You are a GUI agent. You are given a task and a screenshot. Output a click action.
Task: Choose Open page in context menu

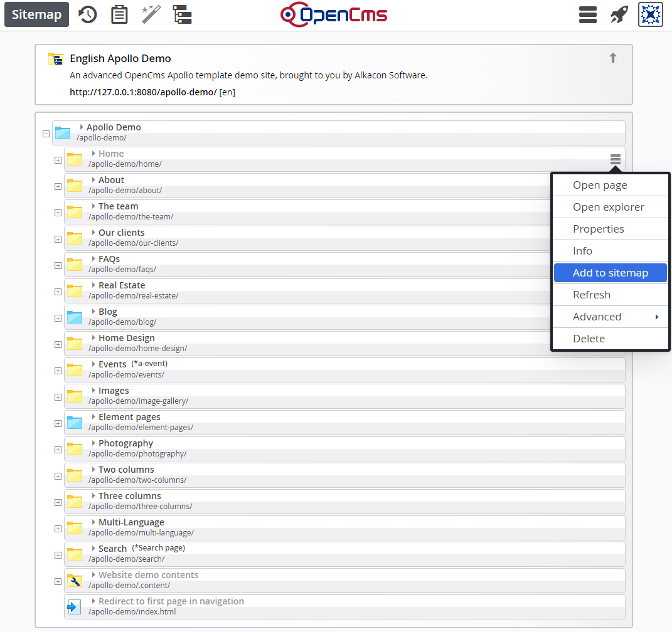coord(611,185)
